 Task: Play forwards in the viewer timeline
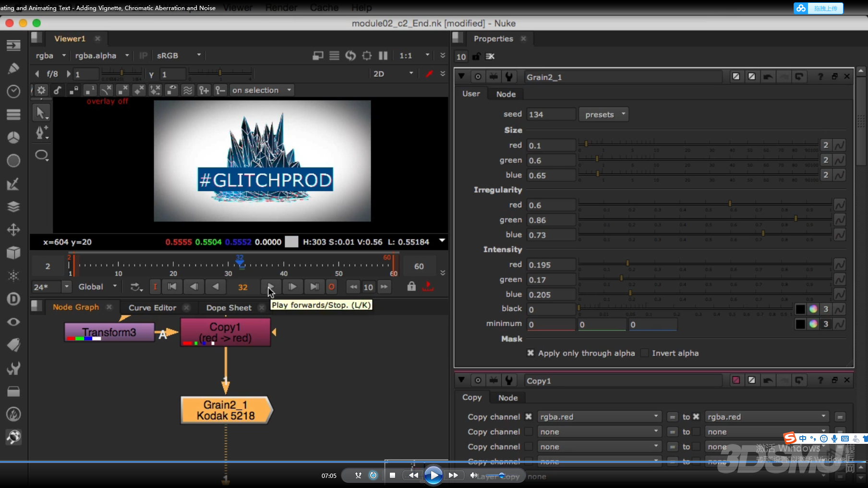pos(270,287)
